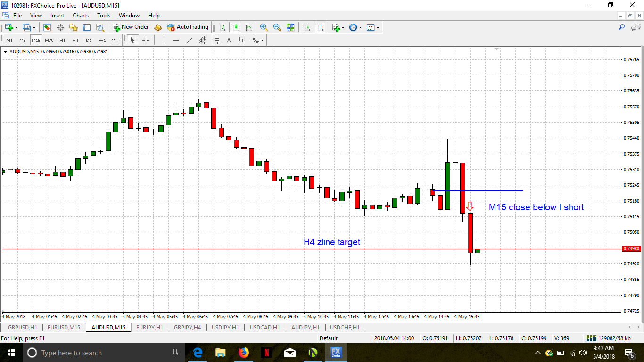The image size is (644, 362).
Task: Open the Strategy Tester icon
Action: pos(100,27)
